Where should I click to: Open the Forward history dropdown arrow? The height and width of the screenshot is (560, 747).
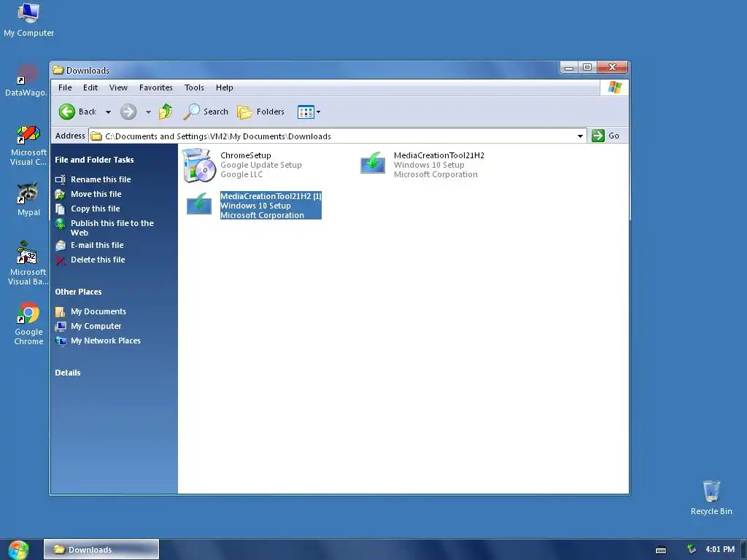pos(148,112)
